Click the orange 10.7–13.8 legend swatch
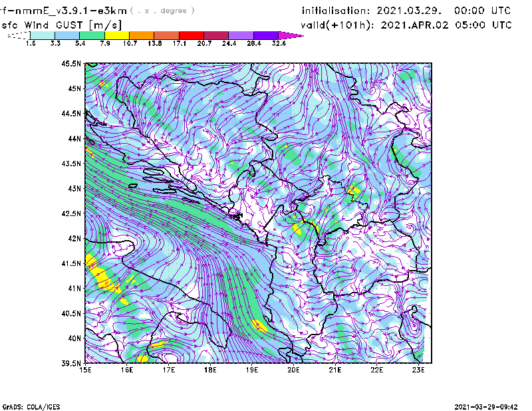Screen dimensions: 532x411 click(x=142, y=35)
